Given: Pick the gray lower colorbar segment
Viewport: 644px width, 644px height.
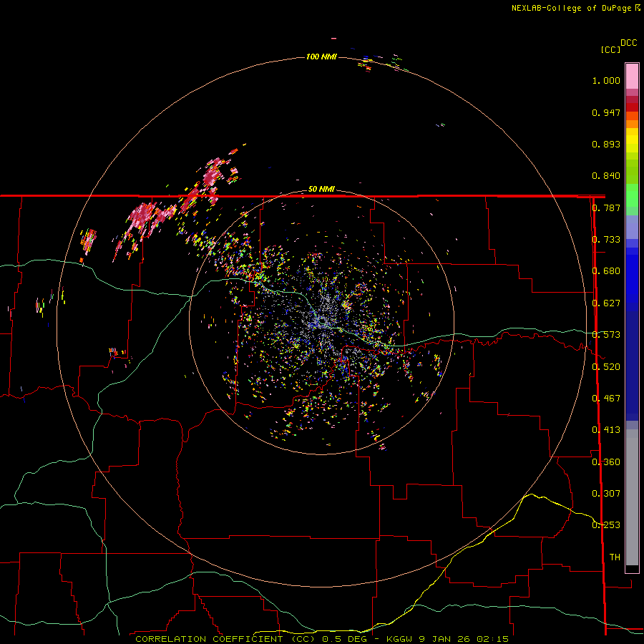Looking at the screenshot, I should 632,501.
